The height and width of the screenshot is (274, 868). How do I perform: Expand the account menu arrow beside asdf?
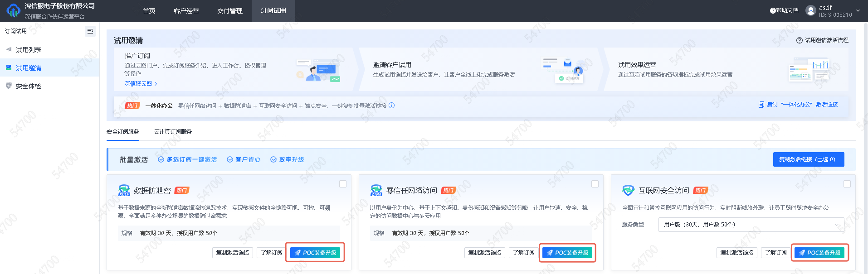[x=858, y=11]
